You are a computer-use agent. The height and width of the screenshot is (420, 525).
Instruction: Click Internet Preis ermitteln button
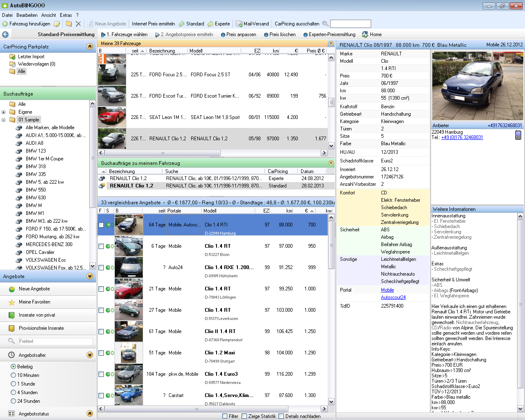(x=153, y=24)
